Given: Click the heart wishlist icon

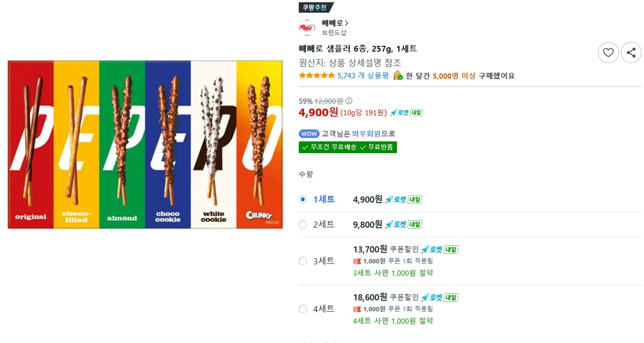Looking at the screenshot, I should tap(608, 52).
